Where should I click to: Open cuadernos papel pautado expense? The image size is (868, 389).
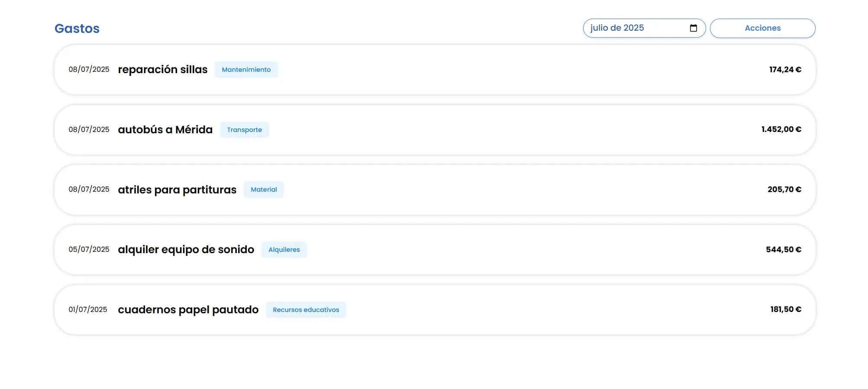(x=188, y=310)
